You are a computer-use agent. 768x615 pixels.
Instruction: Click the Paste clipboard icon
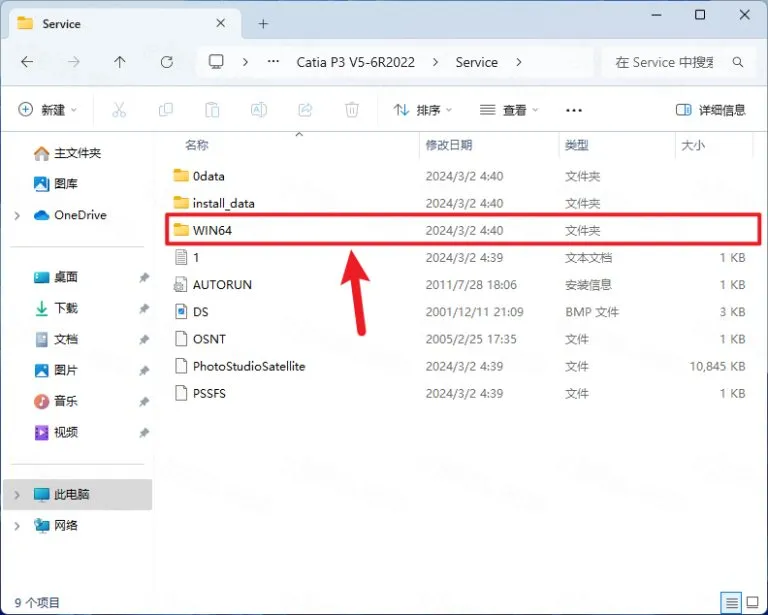coord(212,110)
